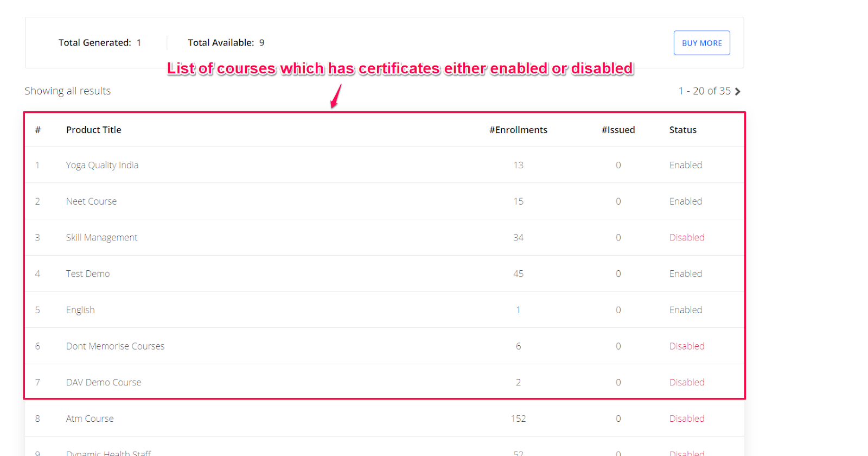Click Disabled status for Atm Course

(x=687, y=419)
